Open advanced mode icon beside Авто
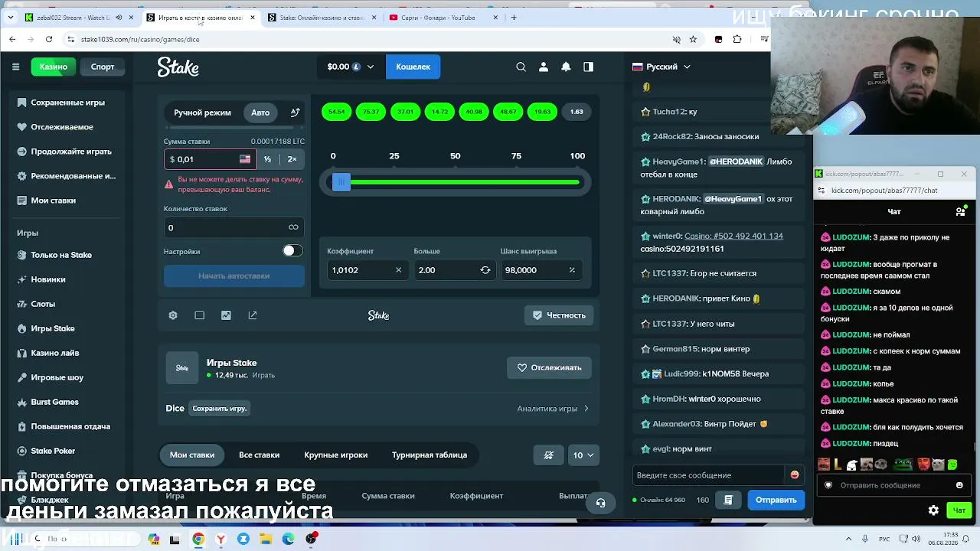 point(295,112)
